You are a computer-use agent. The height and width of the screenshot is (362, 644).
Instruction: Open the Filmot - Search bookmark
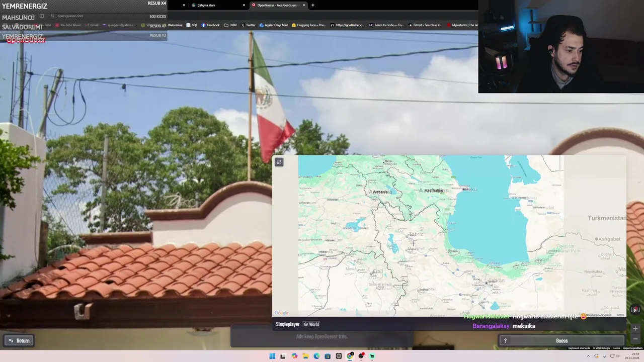pos(425,25)
